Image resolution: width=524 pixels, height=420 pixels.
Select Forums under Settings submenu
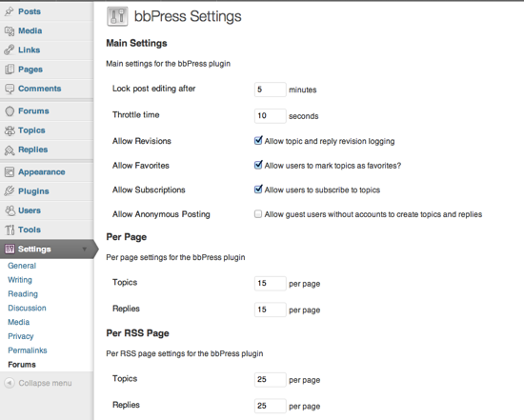coord(22,365)
